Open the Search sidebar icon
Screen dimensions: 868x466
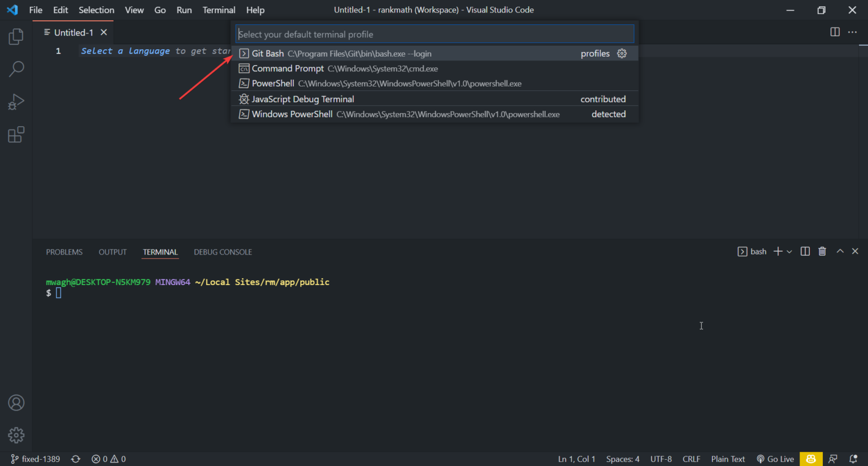click(16, 68)
